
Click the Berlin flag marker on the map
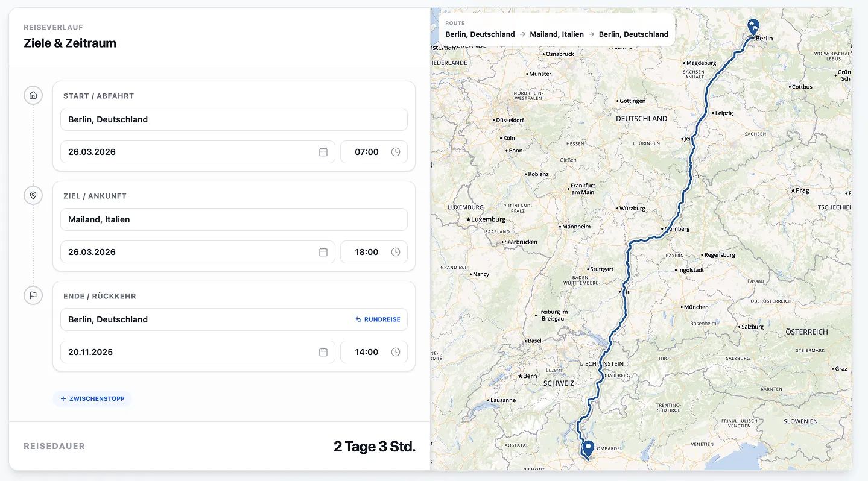point(753,27)
